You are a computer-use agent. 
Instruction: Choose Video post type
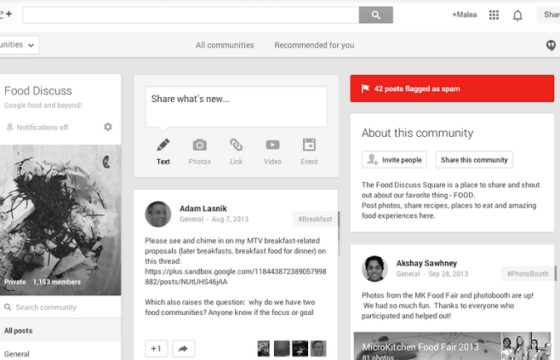[272, 152]
